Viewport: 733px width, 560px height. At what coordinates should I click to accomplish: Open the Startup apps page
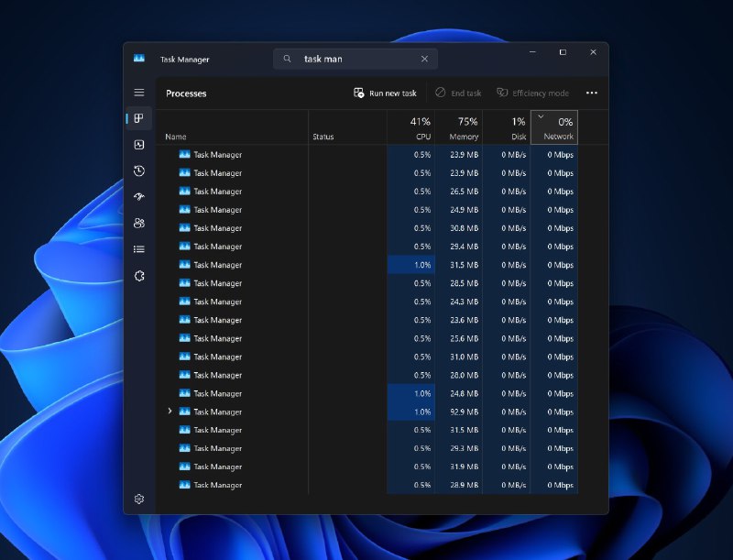pyautogui.click(x=139, y=196)
